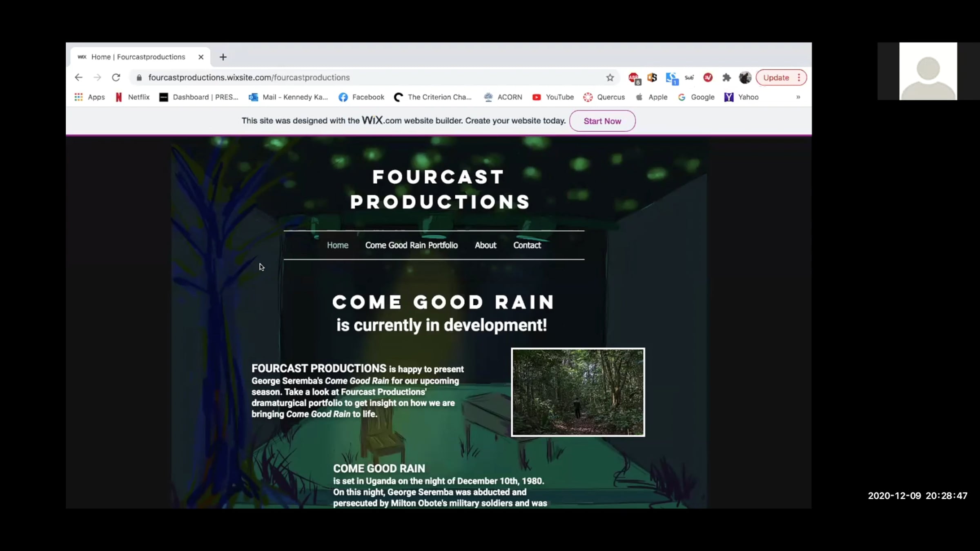Open the Apps grid shortcut
980x551 pixels.
pyautogui.click(x=89, y=97)
